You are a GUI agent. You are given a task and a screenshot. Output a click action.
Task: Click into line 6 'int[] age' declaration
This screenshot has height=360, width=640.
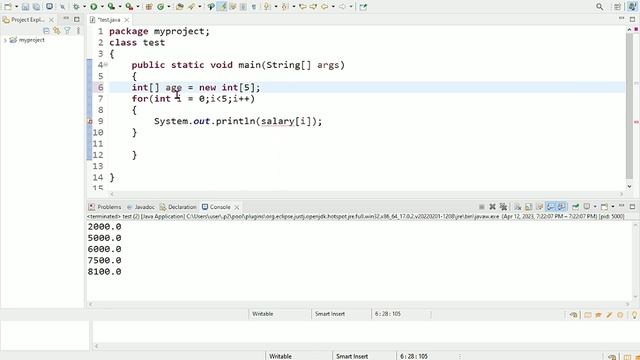point(196,87)
